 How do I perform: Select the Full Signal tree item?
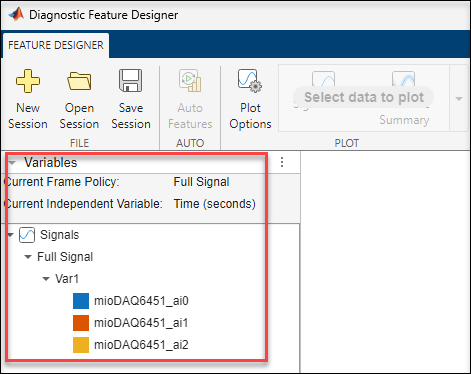65,257
